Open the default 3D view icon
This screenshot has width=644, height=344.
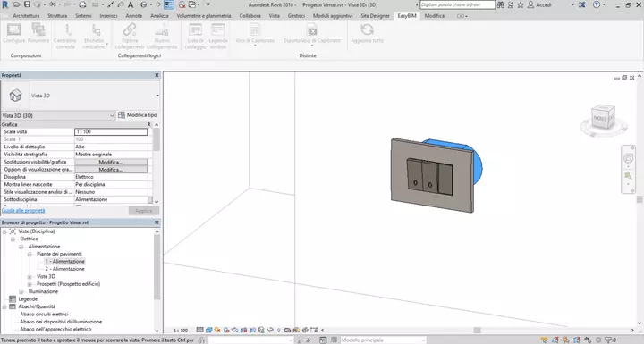click(143, 5)
